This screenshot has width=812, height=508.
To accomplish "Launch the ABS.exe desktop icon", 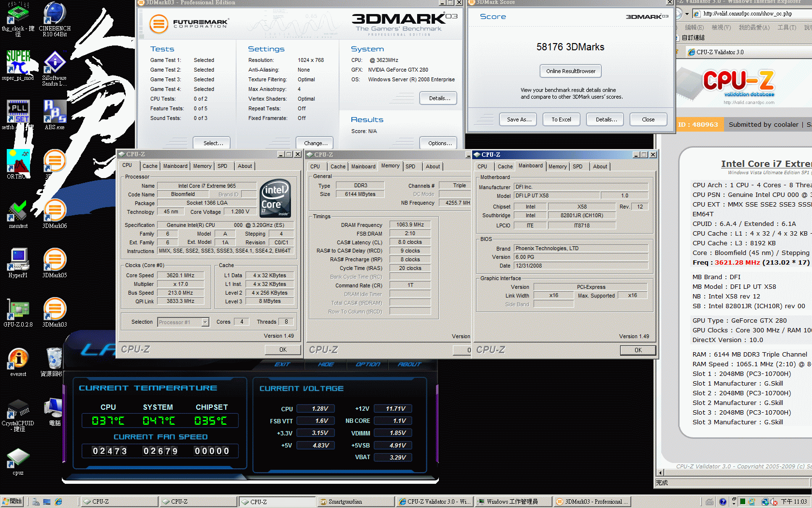I will (55, 115).
